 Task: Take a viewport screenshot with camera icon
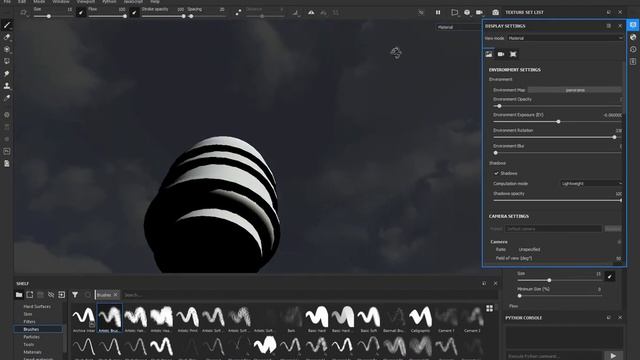[x=496, y=13]
